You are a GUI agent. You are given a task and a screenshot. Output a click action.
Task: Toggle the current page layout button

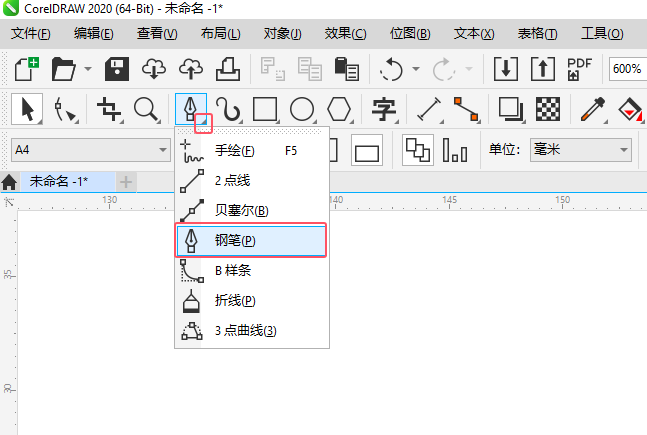[x=455, y=150]
